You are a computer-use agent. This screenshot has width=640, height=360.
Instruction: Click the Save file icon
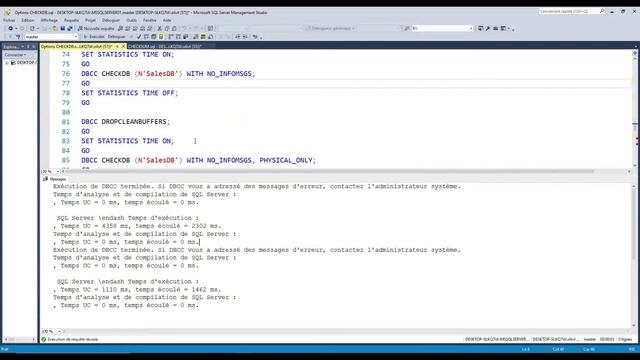62,28
